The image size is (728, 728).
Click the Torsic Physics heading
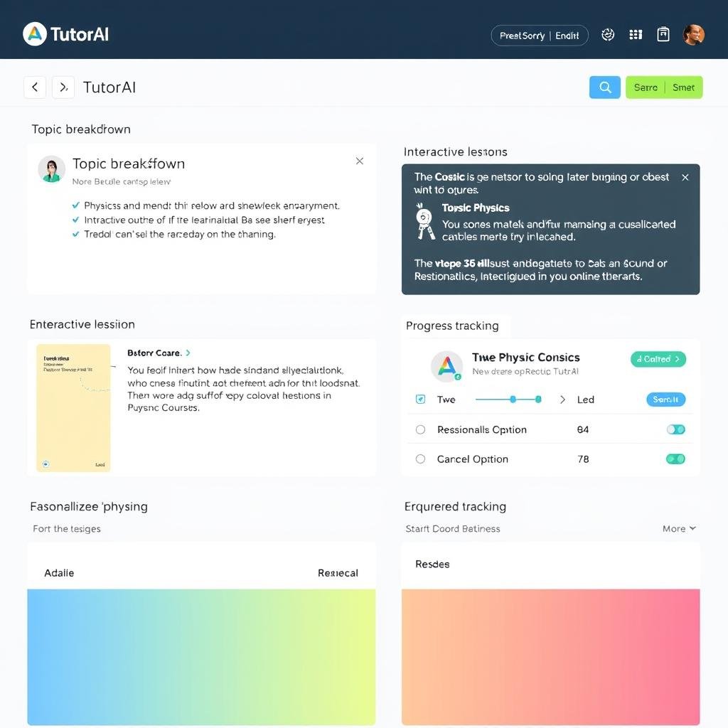click(x=476, y=208)
